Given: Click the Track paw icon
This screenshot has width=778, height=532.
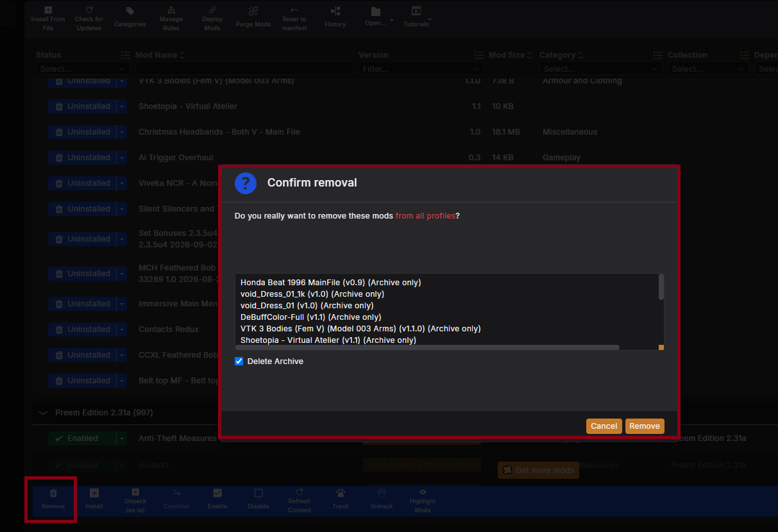Looking at the screenshot, I should point(341,493).
